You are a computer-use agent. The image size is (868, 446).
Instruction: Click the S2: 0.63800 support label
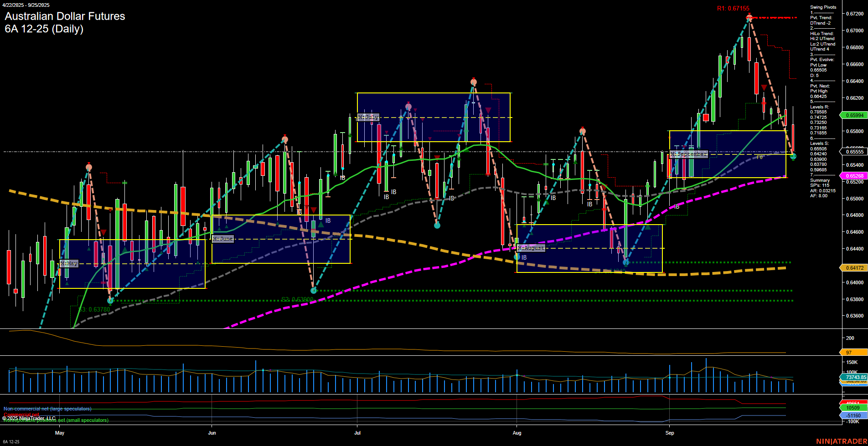tap(297, 299)
